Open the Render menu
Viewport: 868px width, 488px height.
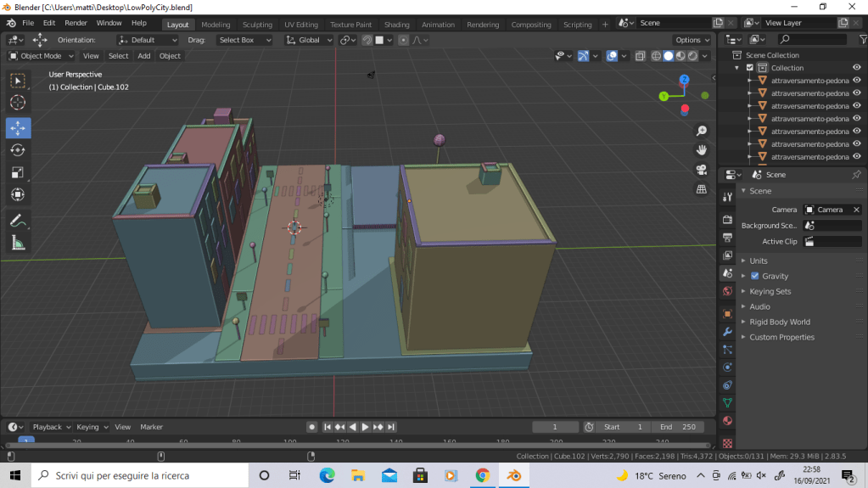click(x=76, y=23)
